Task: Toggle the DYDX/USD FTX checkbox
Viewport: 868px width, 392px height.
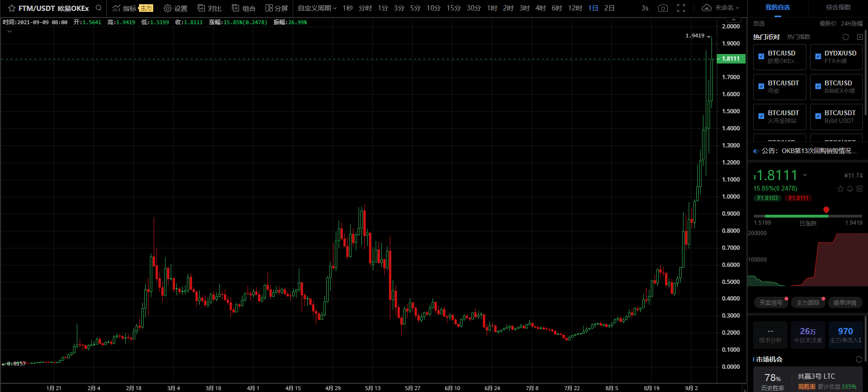Action: pyautogui.click(x=818, y=56)
